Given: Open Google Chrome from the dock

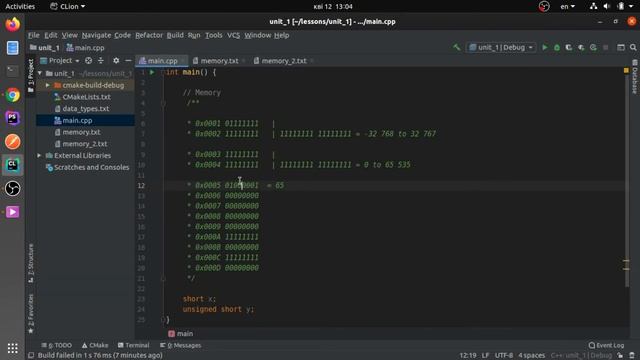Looking at the screenshot, I should [x=13, y=95].
